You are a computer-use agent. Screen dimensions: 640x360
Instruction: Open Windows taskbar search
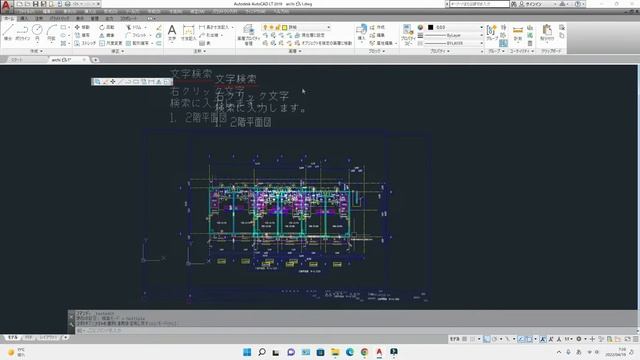[x=262, y=352]
